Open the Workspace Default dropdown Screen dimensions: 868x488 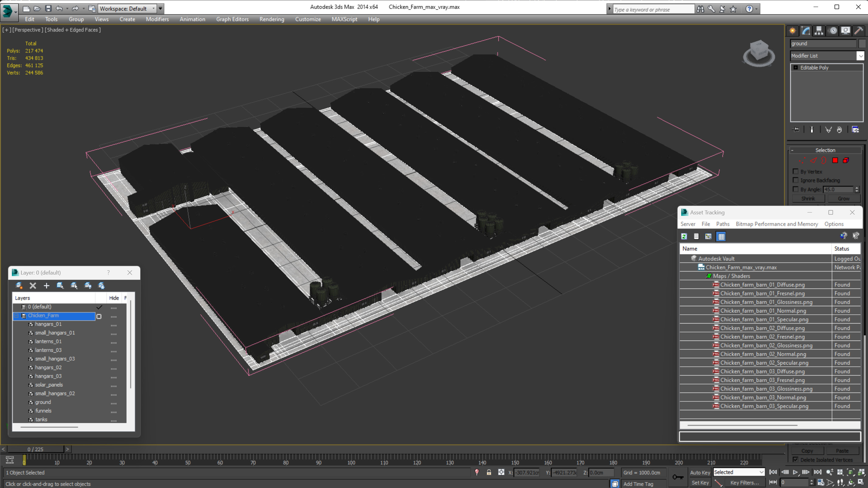click(x=127, y=9)
